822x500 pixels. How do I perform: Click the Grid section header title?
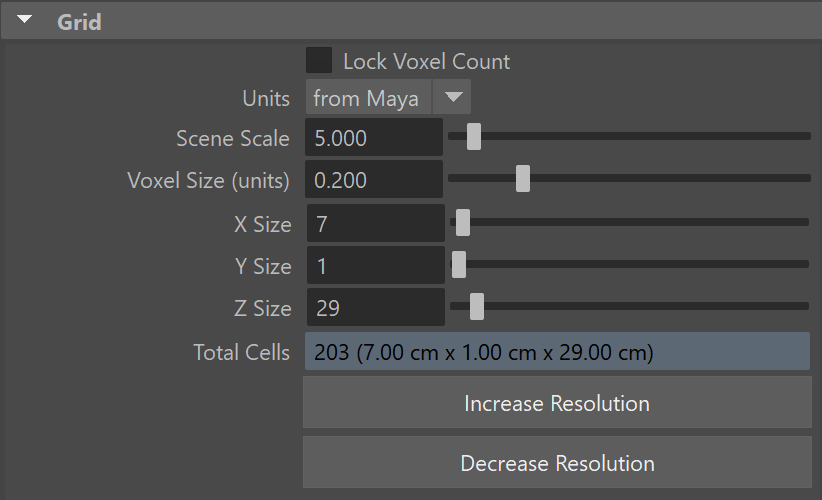click(79, 22)
